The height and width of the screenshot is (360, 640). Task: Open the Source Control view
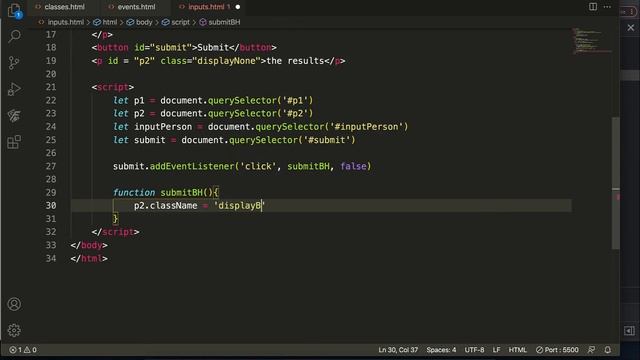(x=14, y=62)
